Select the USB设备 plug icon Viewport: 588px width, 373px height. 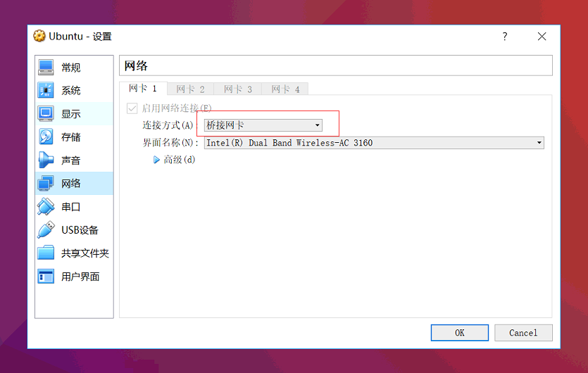click(46, 230)
